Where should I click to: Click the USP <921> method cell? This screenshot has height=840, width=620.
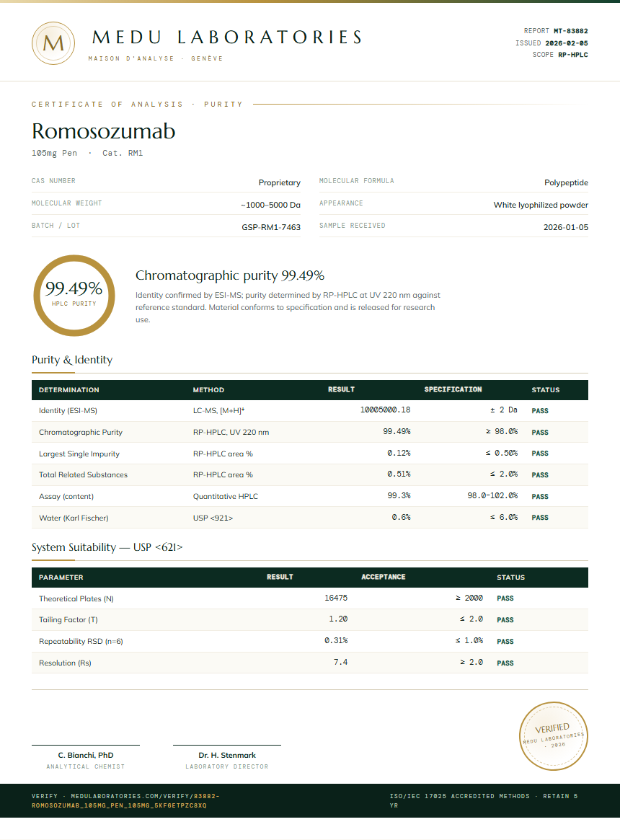coord(213,518)
